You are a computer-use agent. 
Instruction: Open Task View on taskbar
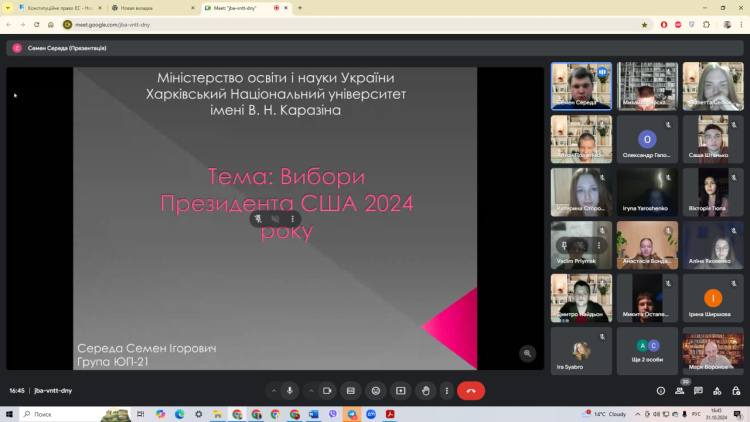click(x=141, y=414)
